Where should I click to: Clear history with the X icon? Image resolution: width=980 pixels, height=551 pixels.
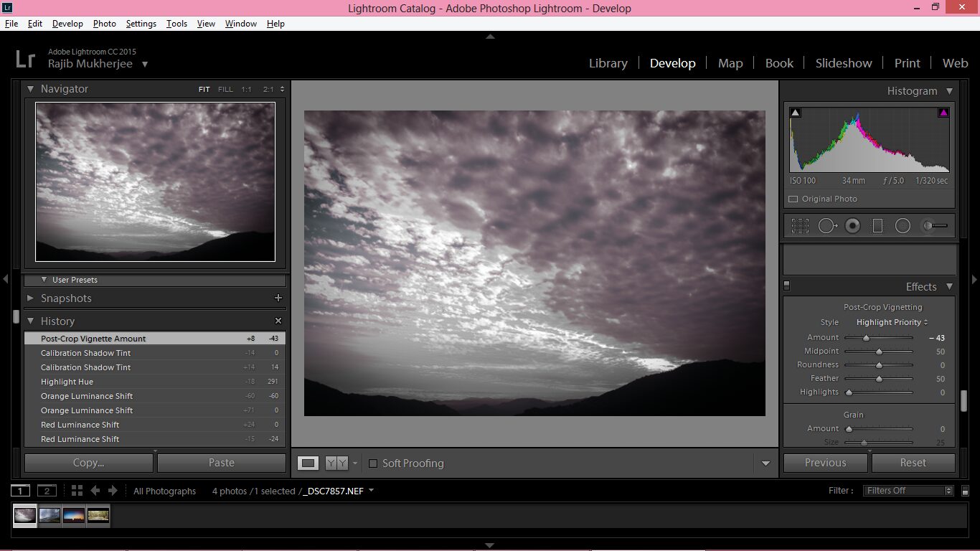(278, 321)
